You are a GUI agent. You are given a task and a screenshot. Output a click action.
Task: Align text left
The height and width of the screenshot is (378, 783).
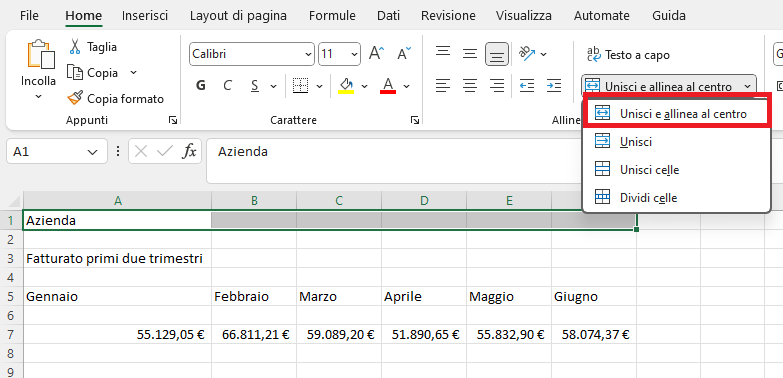443,86
